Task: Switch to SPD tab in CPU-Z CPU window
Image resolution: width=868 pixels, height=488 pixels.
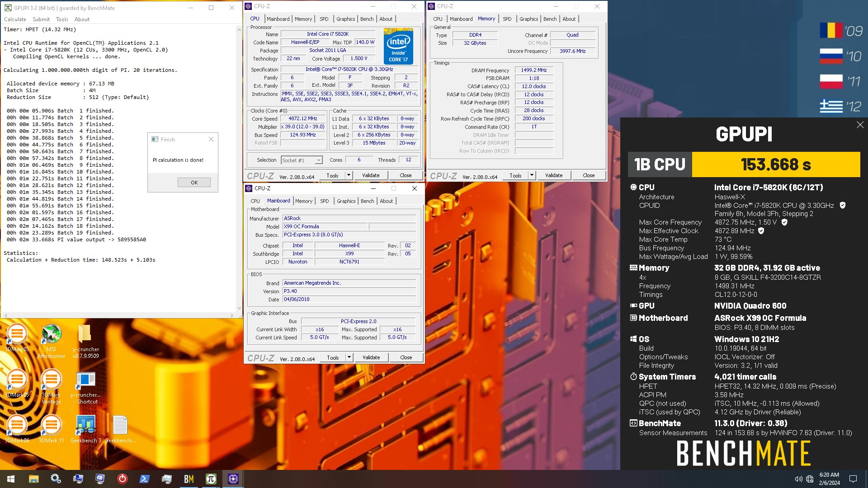Action: tap(324, 19)
